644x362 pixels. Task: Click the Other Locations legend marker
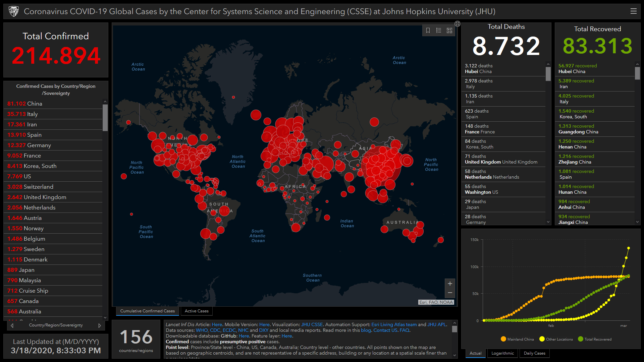pos(542,339)
